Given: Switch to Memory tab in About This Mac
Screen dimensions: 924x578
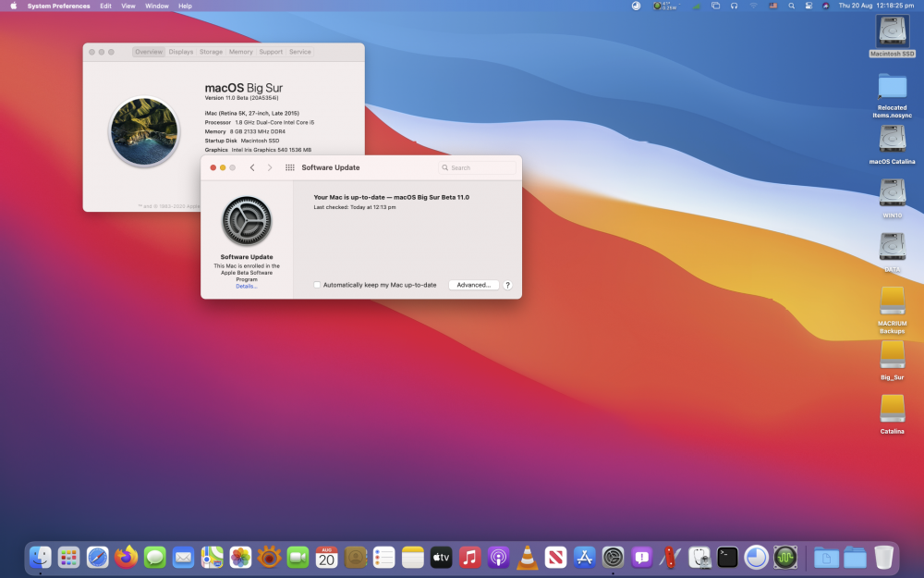Looking at the screenshot, I should point(240,52).
